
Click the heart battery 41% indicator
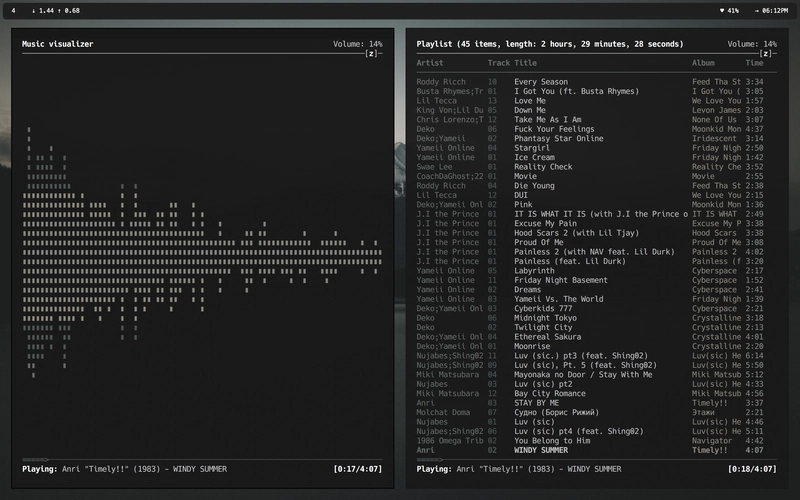tap(729, 10)
